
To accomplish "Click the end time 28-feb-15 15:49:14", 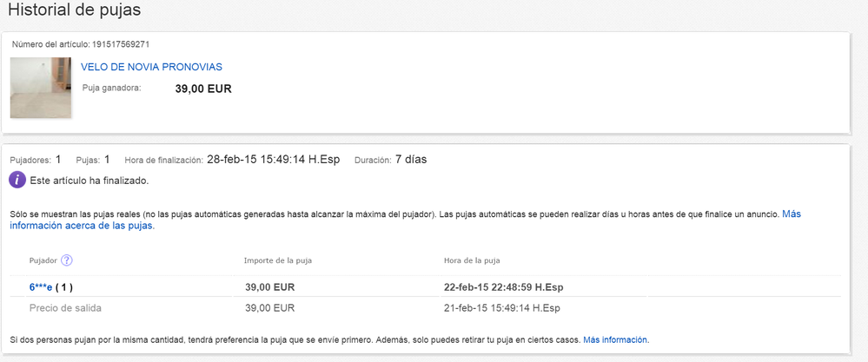I will click(273, 160).
